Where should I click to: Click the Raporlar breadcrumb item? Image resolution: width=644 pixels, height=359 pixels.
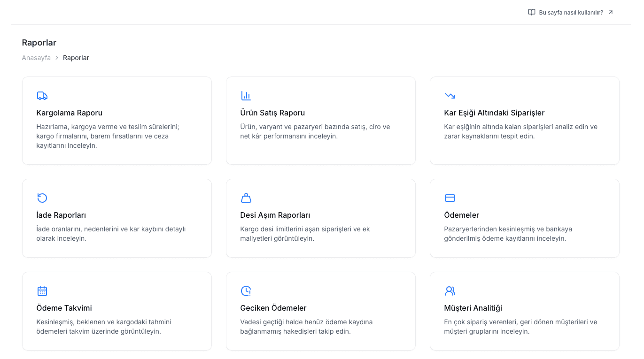76,58
